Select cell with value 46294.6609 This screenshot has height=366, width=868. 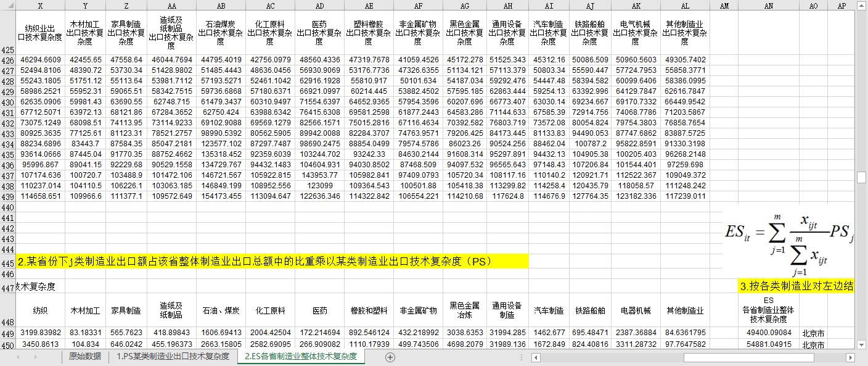[x=40, y=60]
